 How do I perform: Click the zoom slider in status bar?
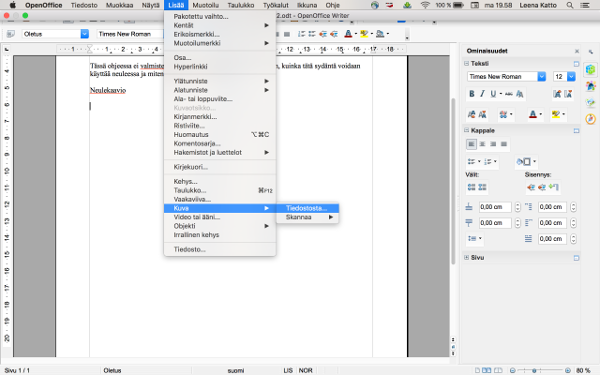pos(540,370)
